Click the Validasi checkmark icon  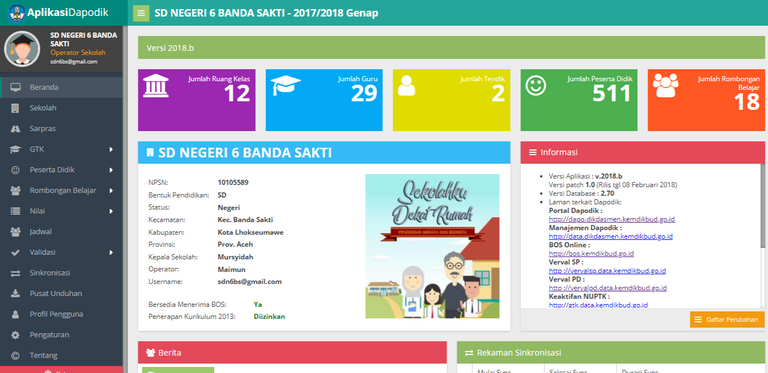[x=16, y=253]
